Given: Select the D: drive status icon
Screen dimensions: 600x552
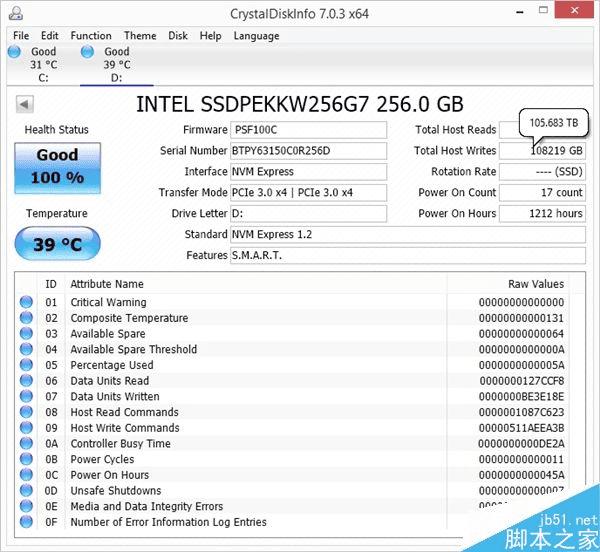Looking at the screenshot, I should [x=89, y=52].
